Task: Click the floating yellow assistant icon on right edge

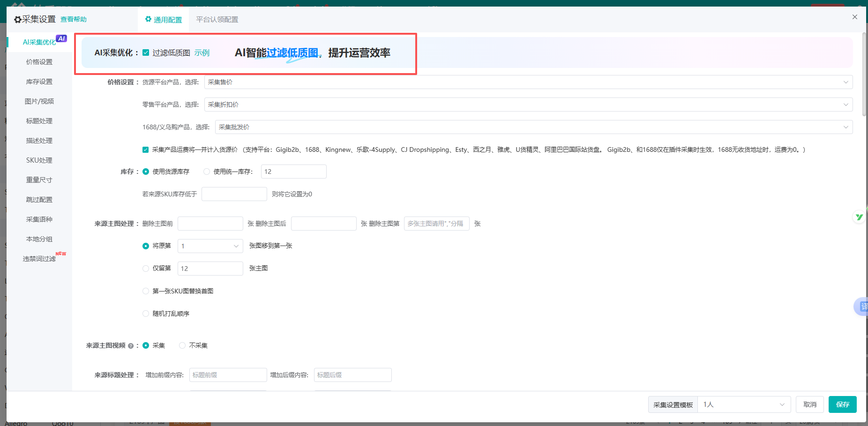Action: point(859,217)
